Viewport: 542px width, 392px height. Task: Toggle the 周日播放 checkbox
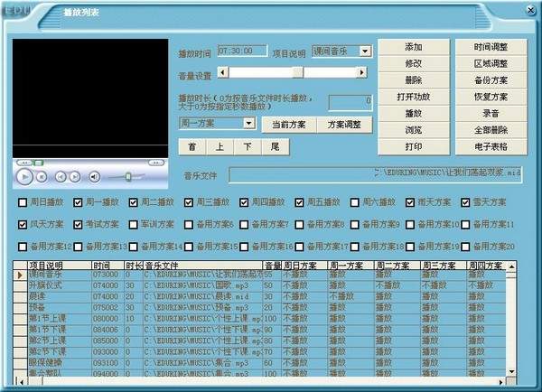pos(23,202)
